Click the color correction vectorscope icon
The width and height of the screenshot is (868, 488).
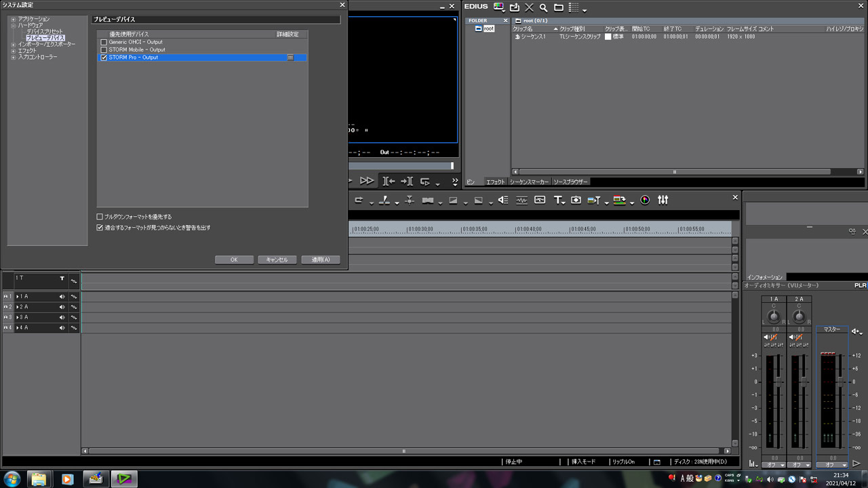645,200
